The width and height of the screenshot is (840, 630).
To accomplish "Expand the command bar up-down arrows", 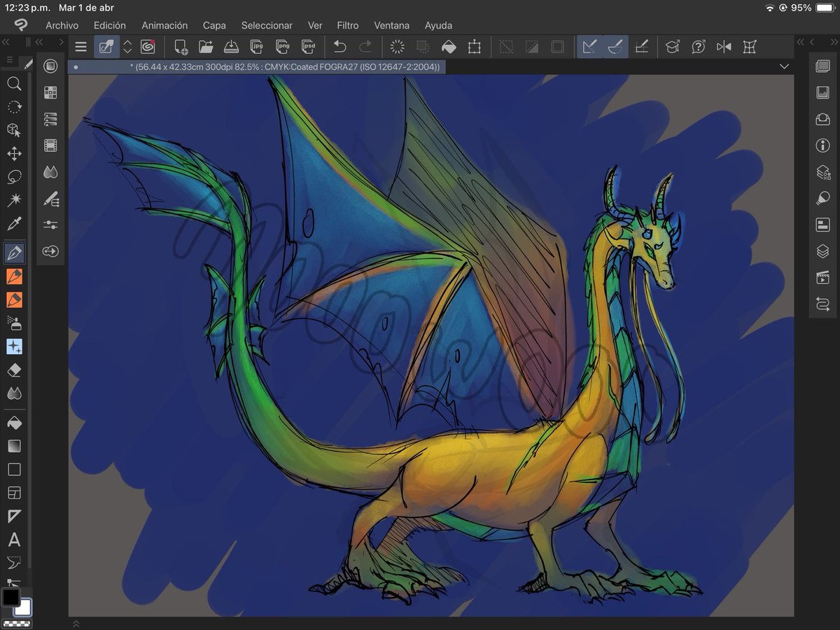I will point(127,47).
